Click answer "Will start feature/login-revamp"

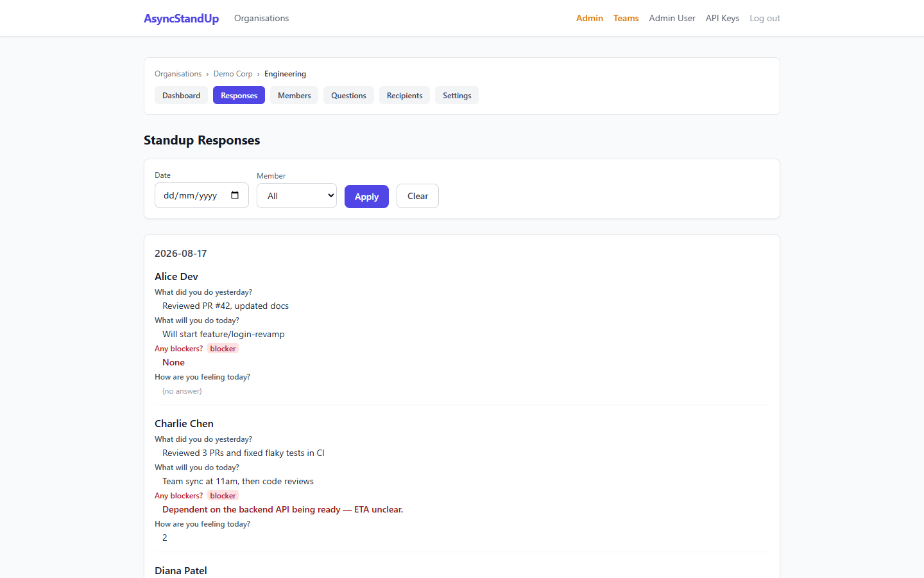[223, 335]
